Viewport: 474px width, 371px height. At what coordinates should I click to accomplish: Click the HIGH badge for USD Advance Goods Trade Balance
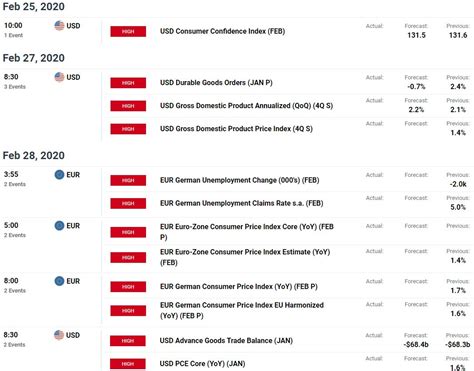coord(128,341)
